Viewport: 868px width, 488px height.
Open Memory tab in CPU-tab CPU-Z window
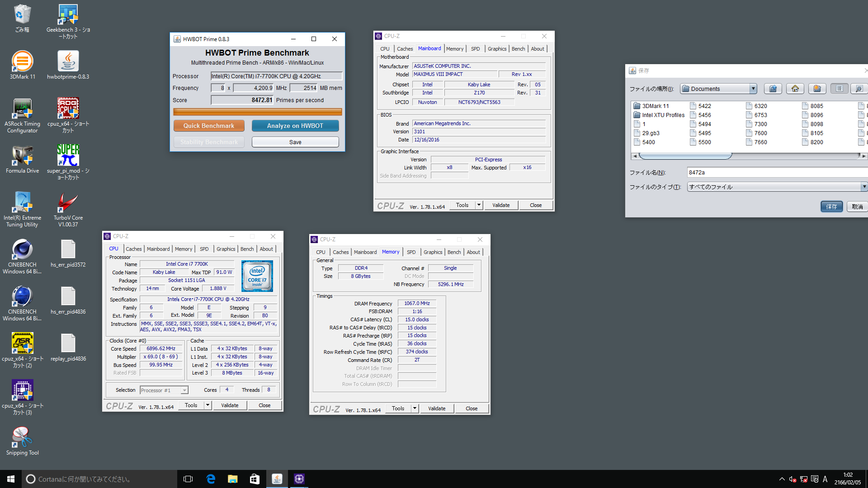point(184,249)
